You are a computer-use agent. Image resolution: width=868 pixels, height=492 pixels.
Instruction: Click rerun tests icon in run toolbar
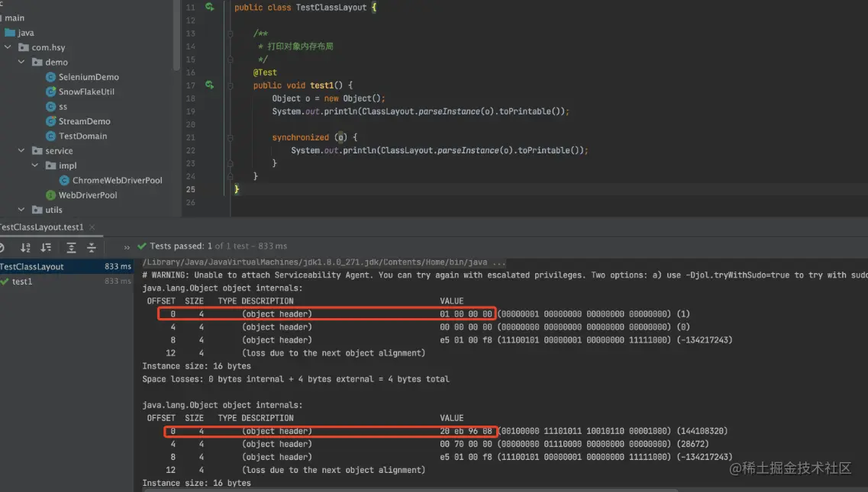2,247
